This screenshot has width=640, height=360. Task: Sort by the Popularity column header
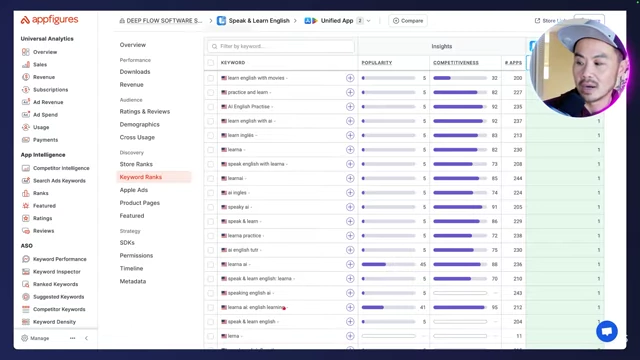[377, 62]
